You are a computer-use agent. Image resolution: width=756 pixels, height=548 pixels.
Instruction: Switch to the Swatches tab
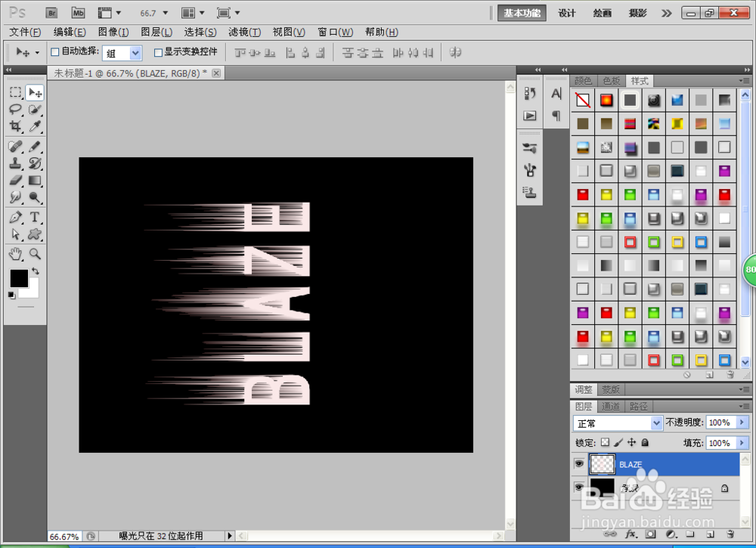[x=612, y=81]
